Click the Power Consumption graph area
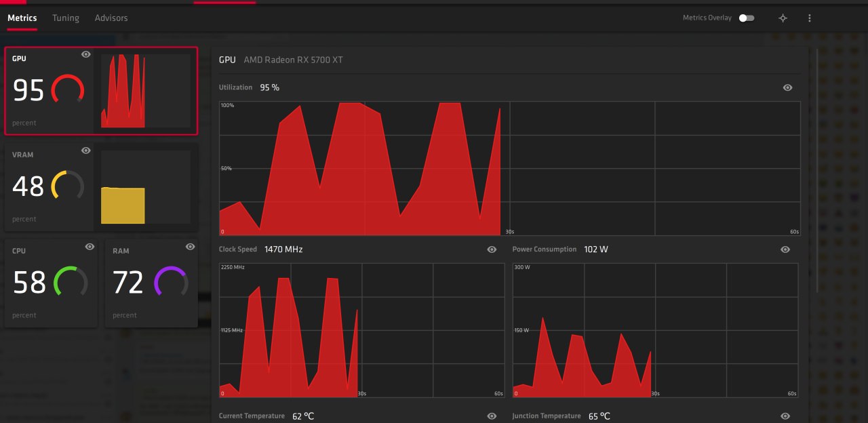Screen dimensions: 868x423 pyautogui.click(x=655, y=330)
